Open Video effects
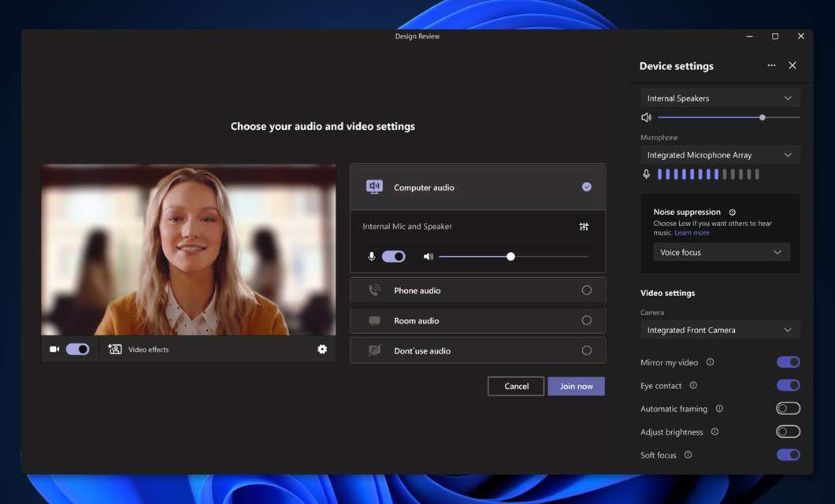The image size is (835, 504). [139, 350]
